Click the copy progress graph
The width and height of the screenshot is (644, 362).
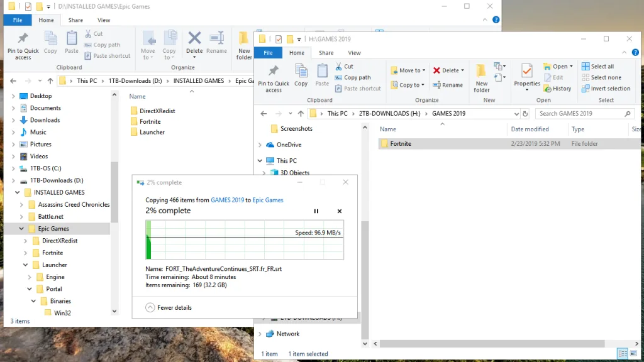click(245, 240)
